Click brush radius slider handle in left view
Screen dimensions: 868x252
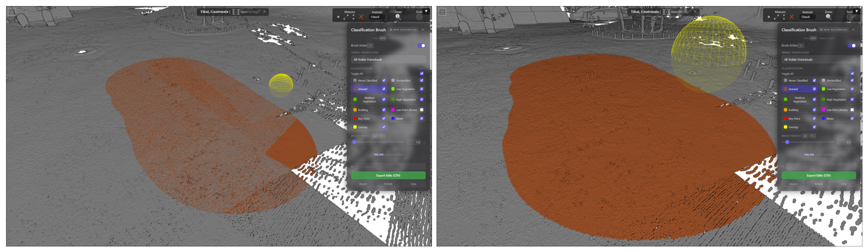[354, 142]
